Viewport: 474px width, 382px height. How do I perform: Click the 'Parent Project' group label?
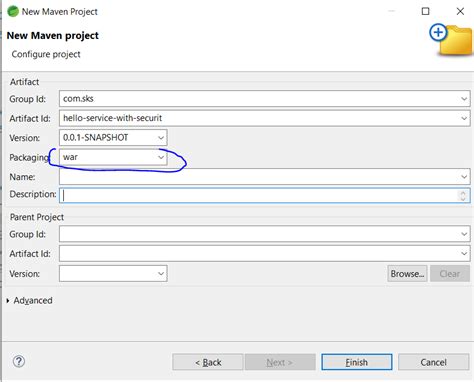tap(37, 217)
